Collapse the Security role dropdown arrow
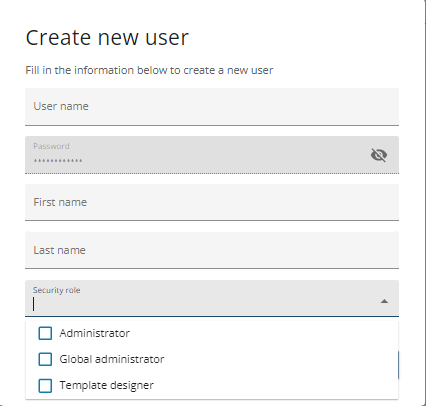This screenshot has height=406, width=426. point(384,301)
